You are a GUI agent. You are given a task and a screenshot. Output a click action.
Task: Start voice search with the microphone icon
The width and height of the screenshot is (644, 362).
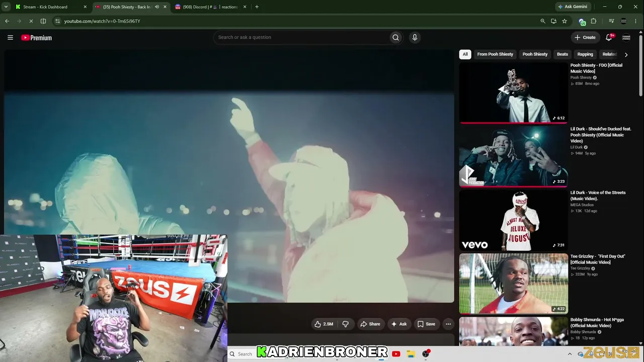coord(415,37)
